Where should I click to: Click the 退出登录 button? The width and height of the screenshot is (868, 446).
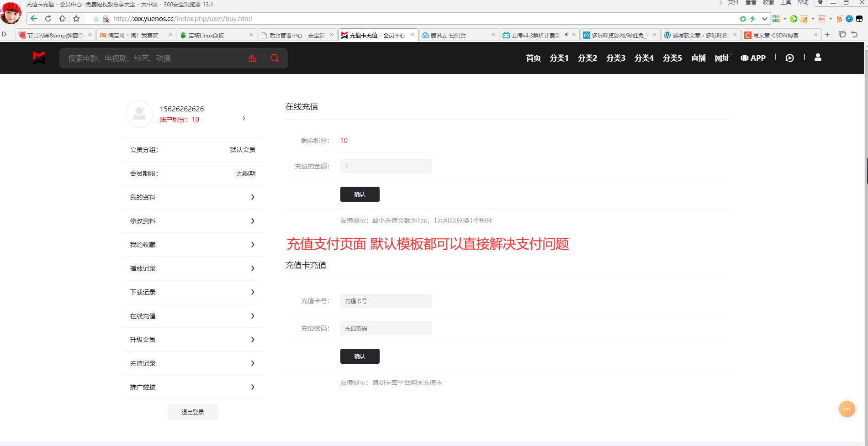pyautogui.click(x=192, y=411)
